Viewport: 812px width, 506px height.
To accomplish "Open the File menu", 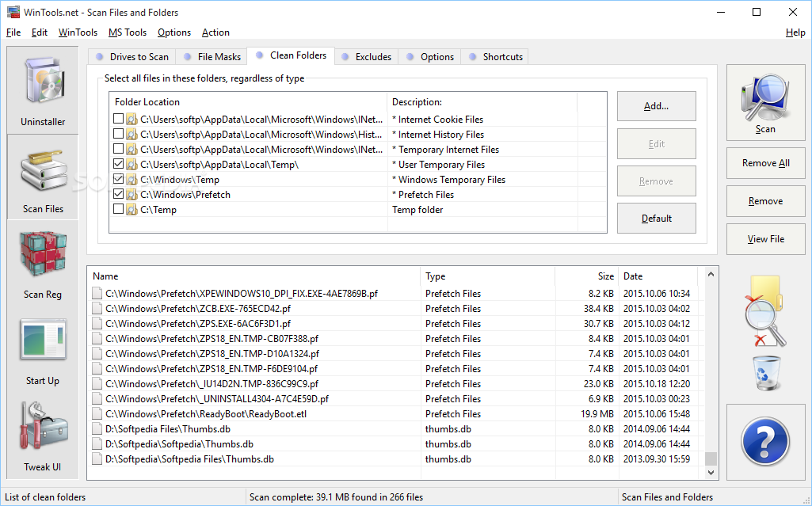I will (13, 32).
